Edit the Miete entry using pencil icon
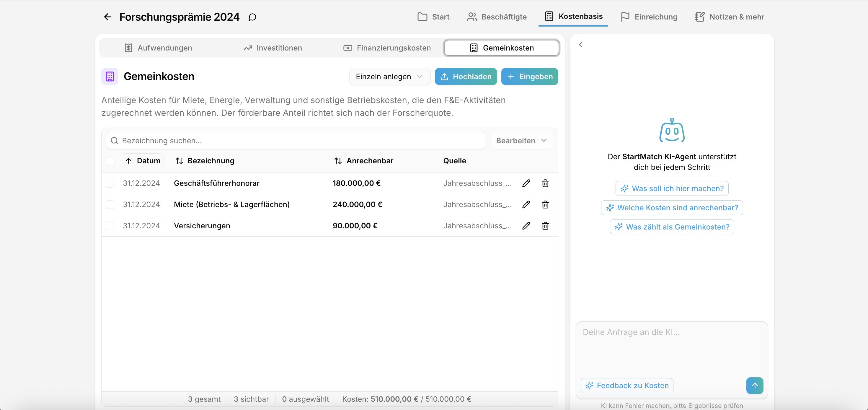This screenshot has width=868, height=410. click(526, 204)
